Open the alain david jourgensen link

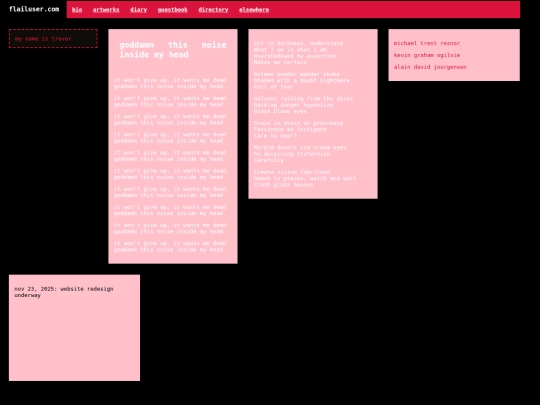[430, 67]
